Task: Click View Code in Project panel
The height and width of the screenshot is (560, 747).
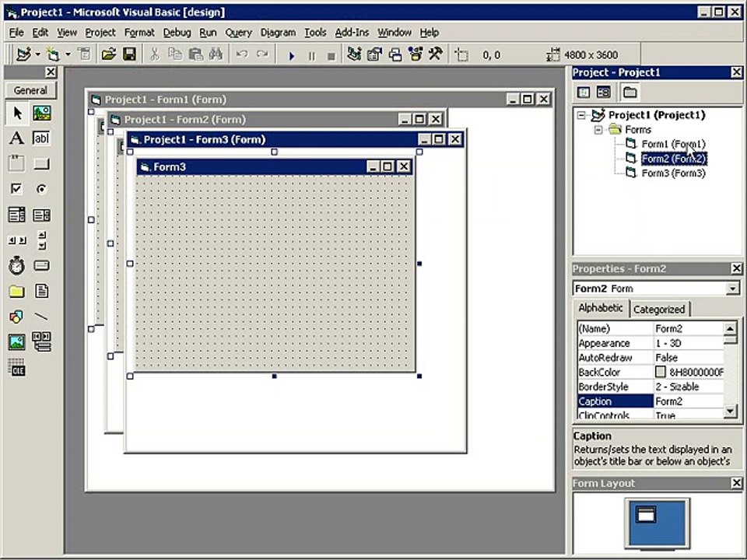Action: [x=584, y=93]
